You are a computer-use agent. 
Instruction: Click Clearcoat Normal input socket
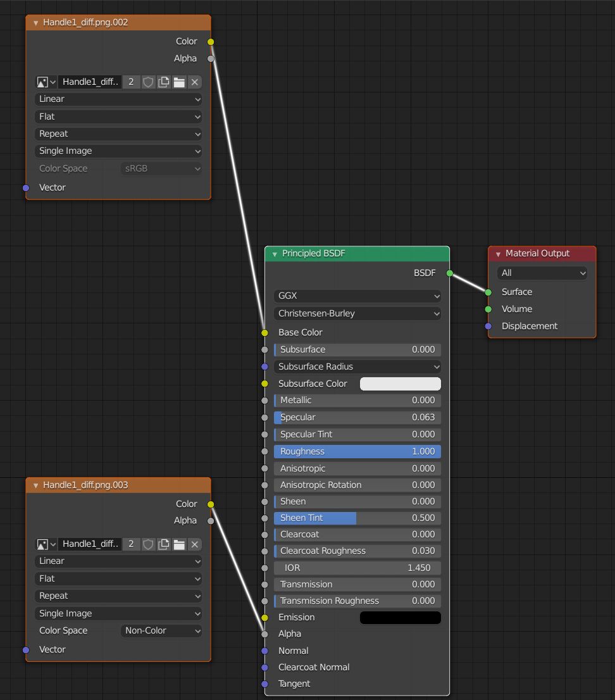point(264,668)
